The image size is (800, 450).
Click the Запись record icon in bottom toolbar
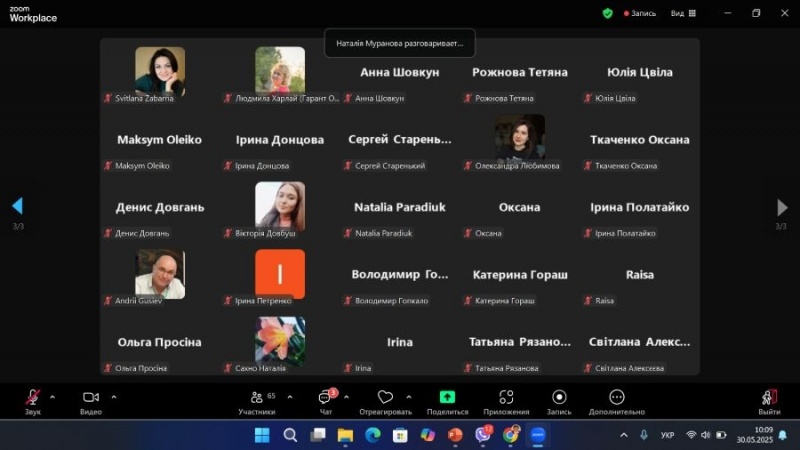coord(559,398)
